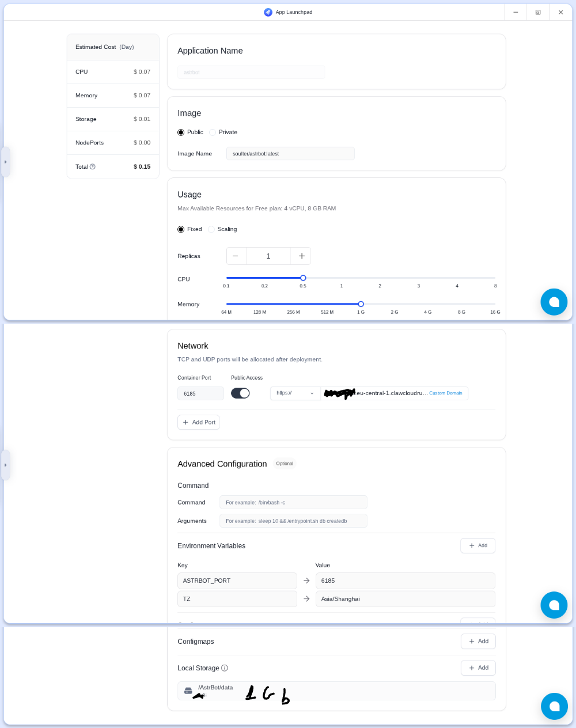Image resolution: width=576 pixels, height=728 pixels.
Task: Click the Image Name input field
Action: click(290, 154)
